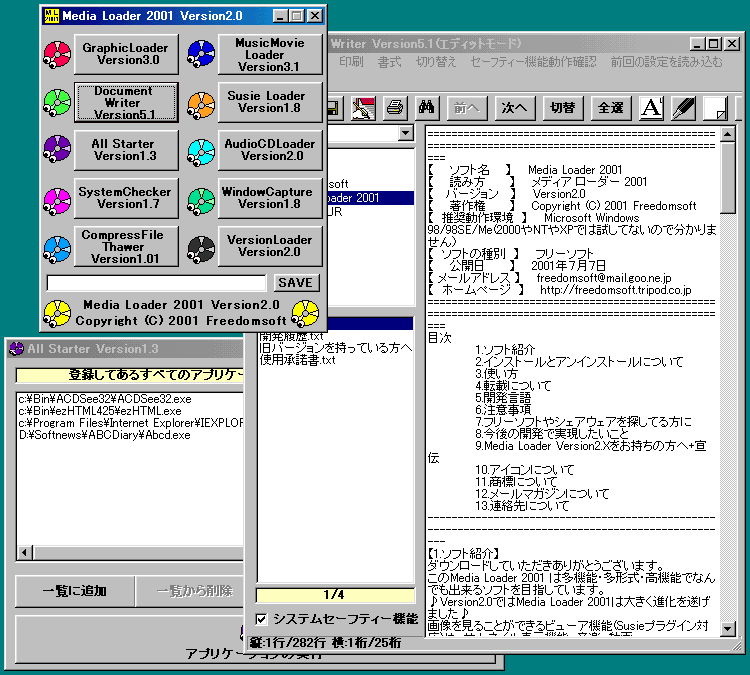Launch WindowCapture Version1.8
Image resolution: width=750 pixels, height=675 pixels.
pos(270,198)
